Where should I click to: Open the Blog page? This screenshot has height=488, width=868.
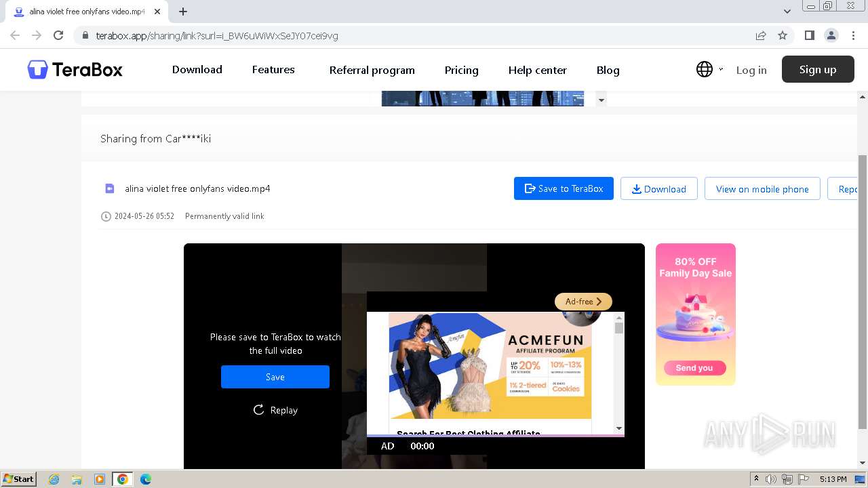608,70
